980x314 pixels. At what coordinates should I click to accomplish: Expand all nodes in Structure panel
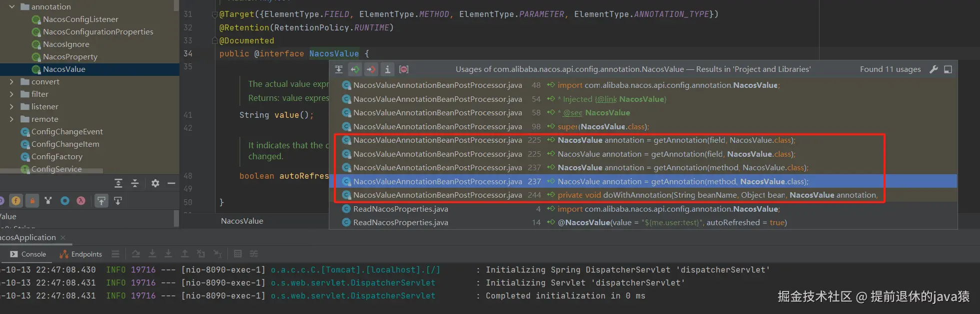tap(118, 183)
